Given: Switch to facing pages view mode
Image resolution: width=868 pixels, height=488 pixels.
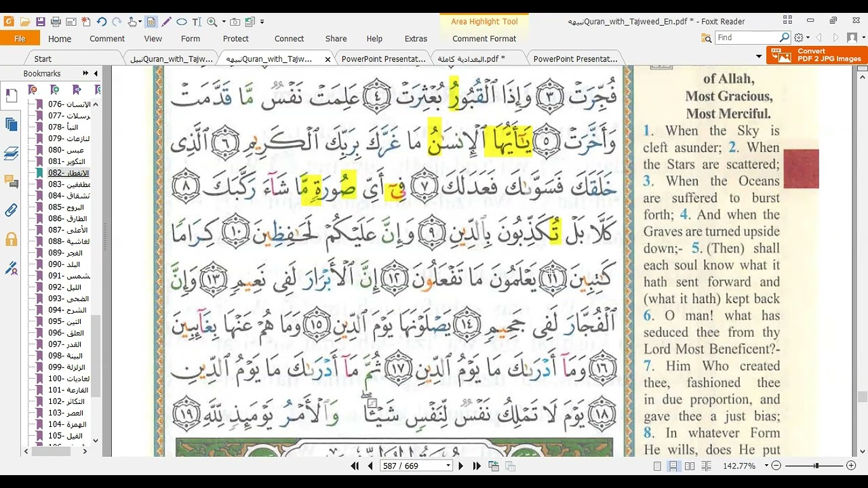Looking at the screenshot, I should point(690,466).
